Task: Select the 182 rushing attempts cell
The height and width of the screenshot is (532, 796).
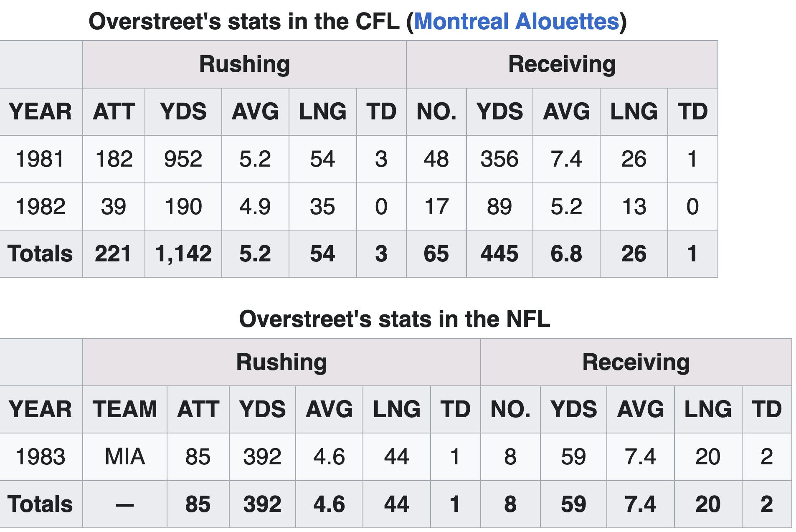Action: point(114,159)
